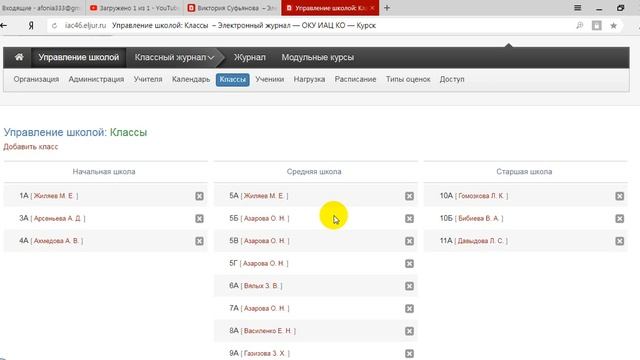Select the highlighted 'Классы' subsection
Image resolution: width=640 pixels, height=360 pixels.
point(233,79)
